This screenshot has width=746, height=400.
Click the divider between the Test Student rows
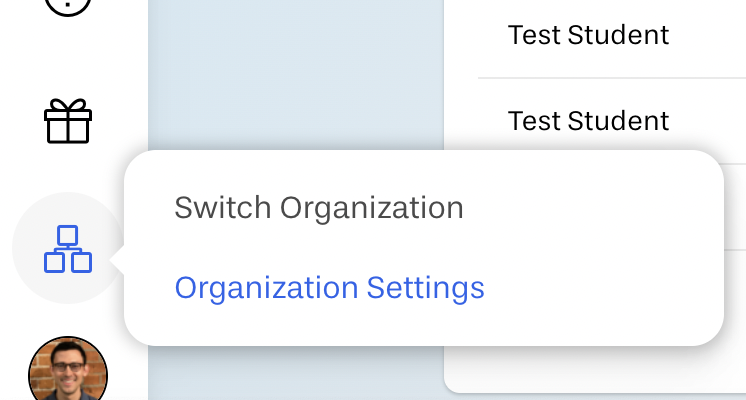coord(612,78)
